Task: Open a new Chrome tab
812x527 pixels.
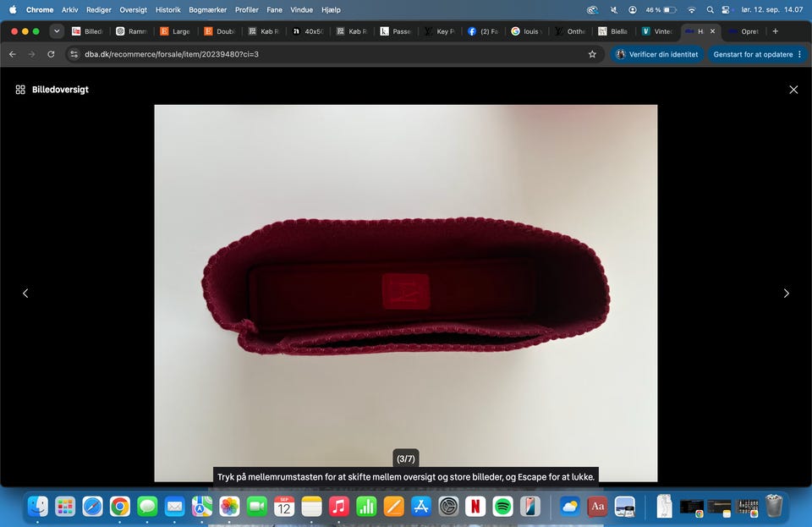Action: (x=776, y=31)
